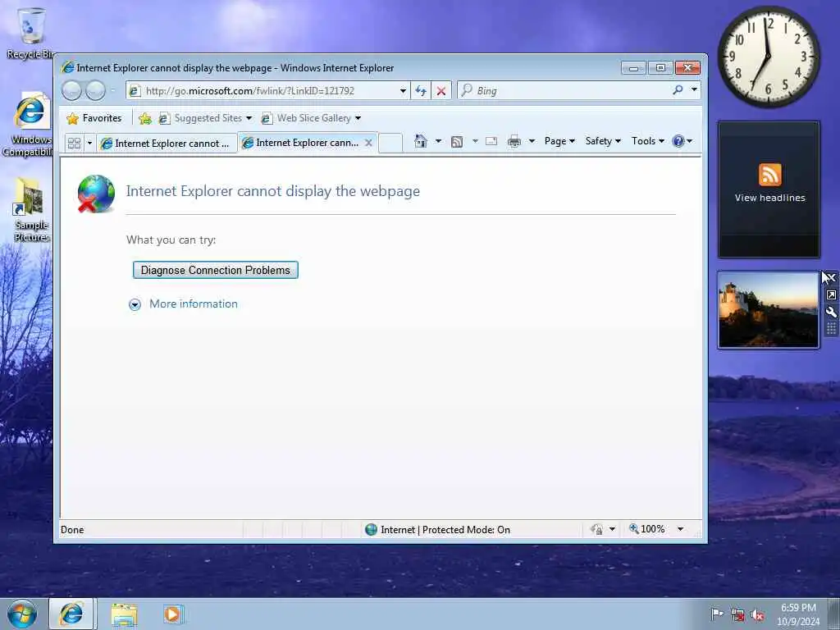Select the Recycle Bin desktop icon
Viewport: 840px width, 630px height.
30,33
